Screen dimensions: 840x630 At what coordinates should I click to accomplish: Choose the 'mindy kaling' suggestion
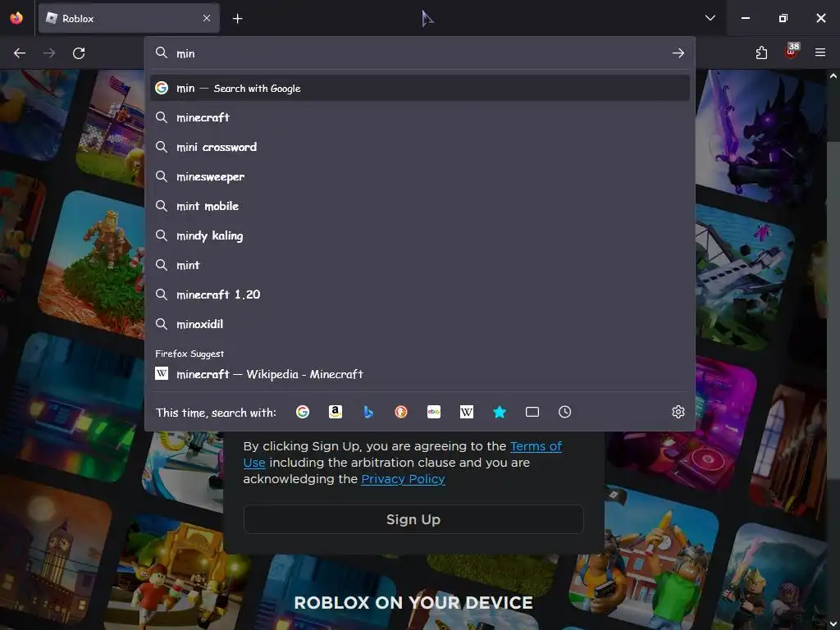click(420, 235)
